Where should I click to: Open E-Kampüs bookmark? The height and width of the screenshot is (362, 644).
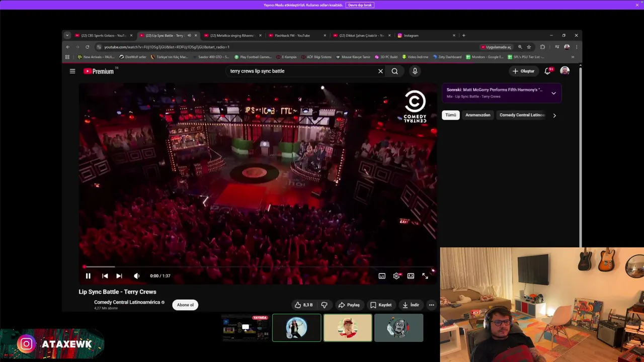point(286,57)
